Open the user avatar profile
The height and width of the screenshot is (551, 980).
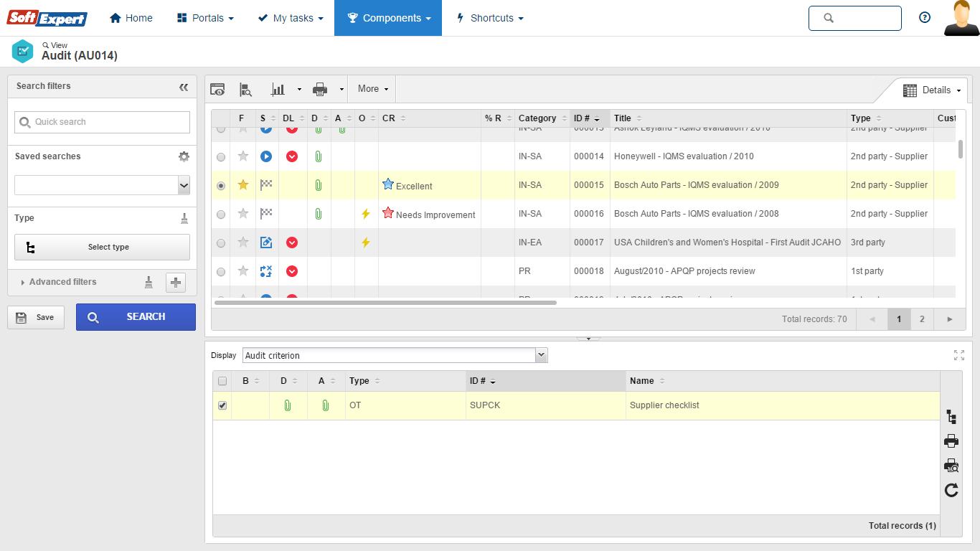coord(961,18)
